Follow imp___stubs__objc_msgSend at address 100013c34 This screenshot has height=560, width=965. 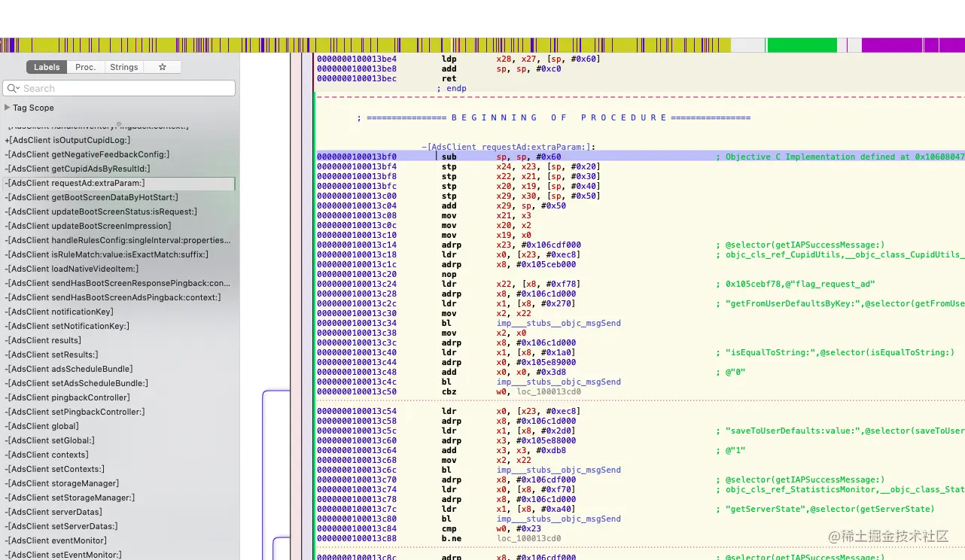click(x=559, y=323)
